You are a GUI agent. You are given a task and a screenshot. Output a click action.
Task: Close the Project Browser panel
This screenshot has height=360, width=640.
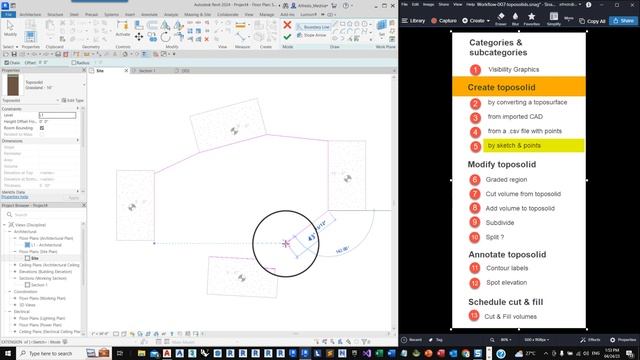tap(84, 205)
